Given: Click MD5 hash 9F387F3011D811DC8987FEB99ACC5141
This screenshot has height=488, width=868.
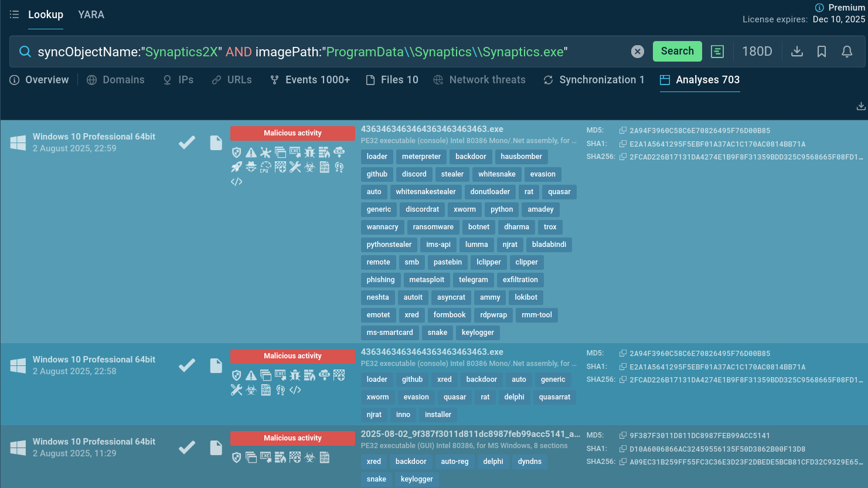Looking at the screenshot, I should (700, 436).
